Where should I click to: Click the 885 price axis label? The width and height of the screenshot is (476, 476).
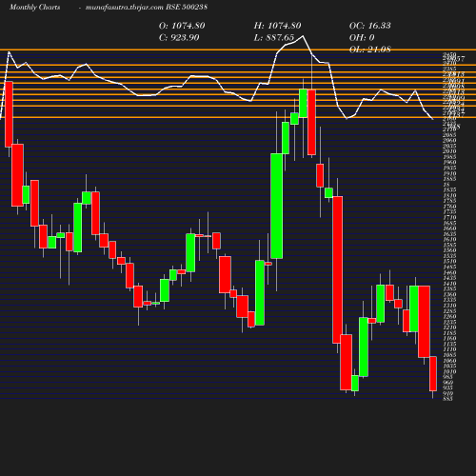pyautogui.click(x=447, y=399)
